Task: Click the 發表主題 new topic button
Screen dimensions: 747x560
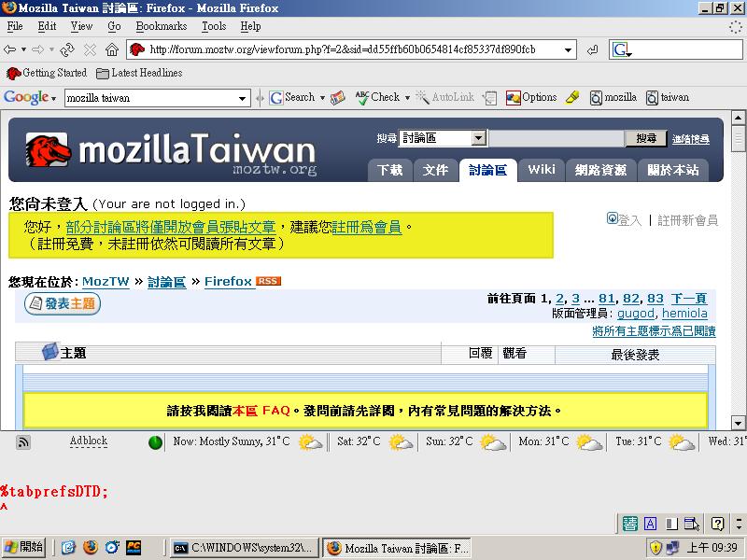Action: pos(63,304)
